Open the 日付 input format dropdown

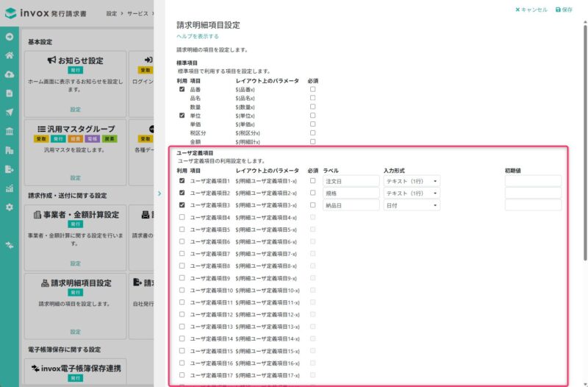point(412,205)
